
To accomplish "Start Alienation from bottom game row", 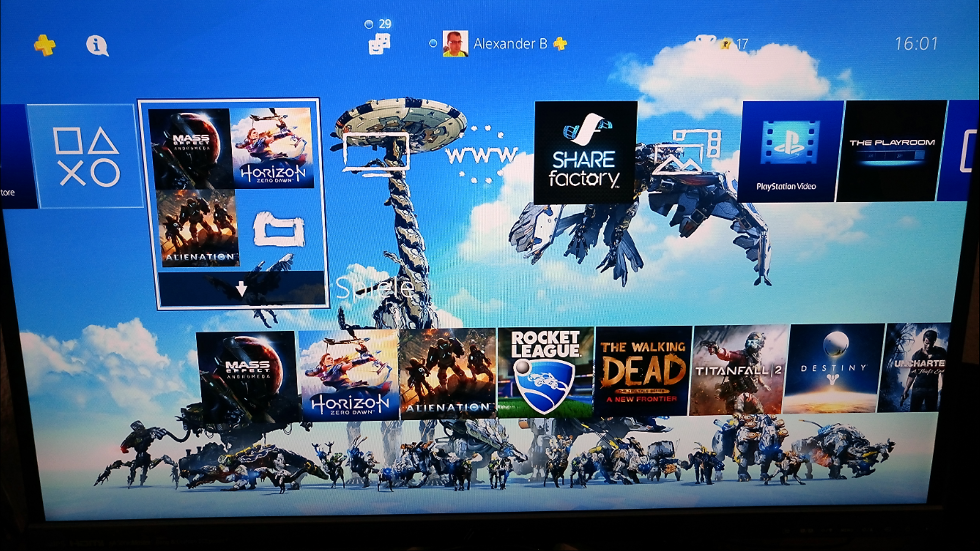I will pos(448,374).
